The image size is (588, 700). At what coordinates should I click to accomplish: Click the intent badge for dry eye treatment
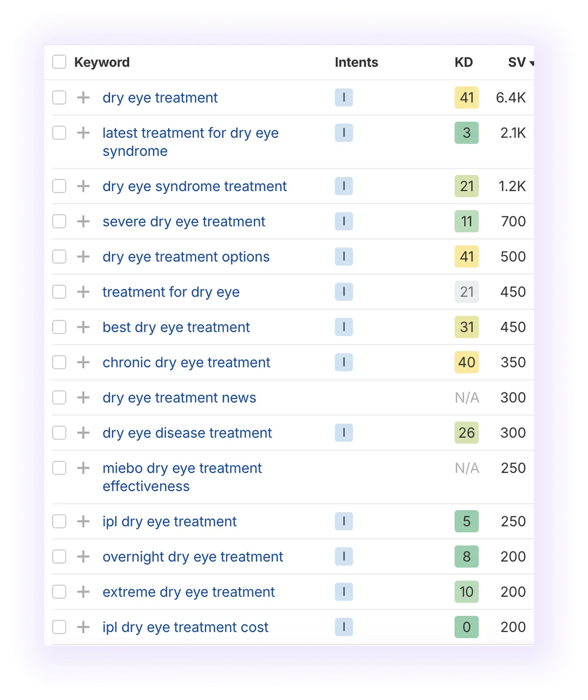344,98
